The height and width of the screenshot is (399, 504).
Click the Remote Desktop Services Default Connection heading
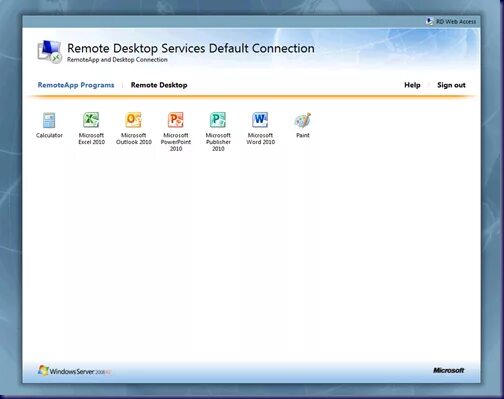pyautogui.click(x=191, y=48)
